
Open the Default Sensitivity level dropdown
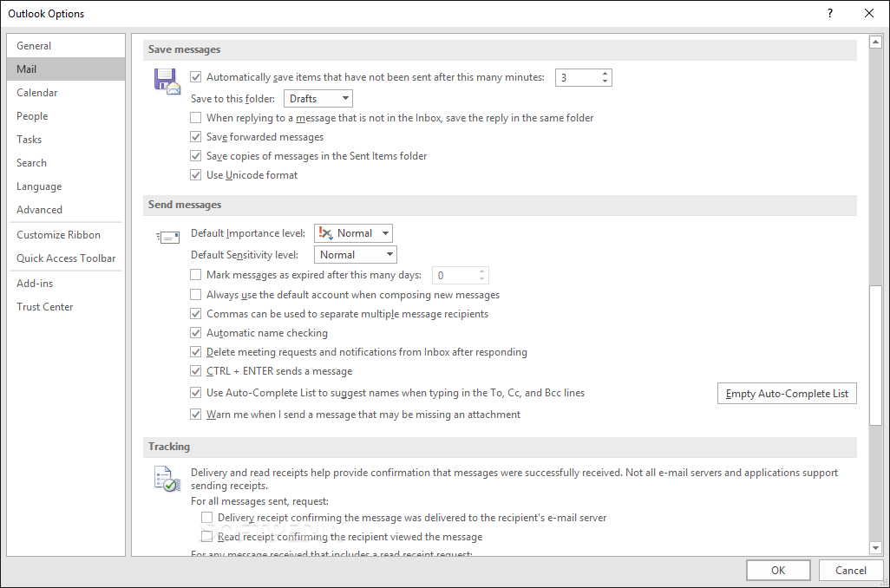356,255
